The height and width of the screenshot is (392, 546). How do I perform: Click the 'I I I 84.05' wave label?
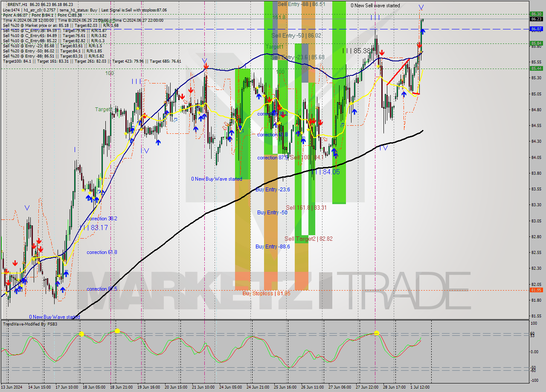[x=325, y=172]
